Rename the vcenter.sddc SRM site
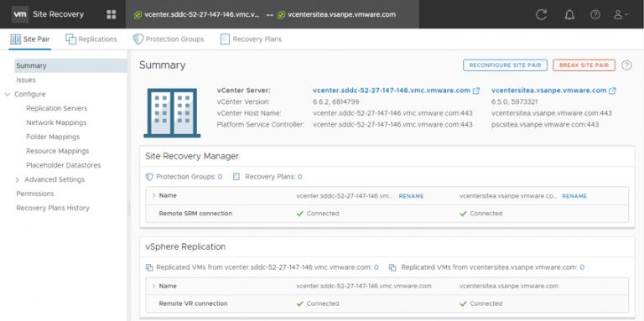644x321 pixels. click(411, 196)
